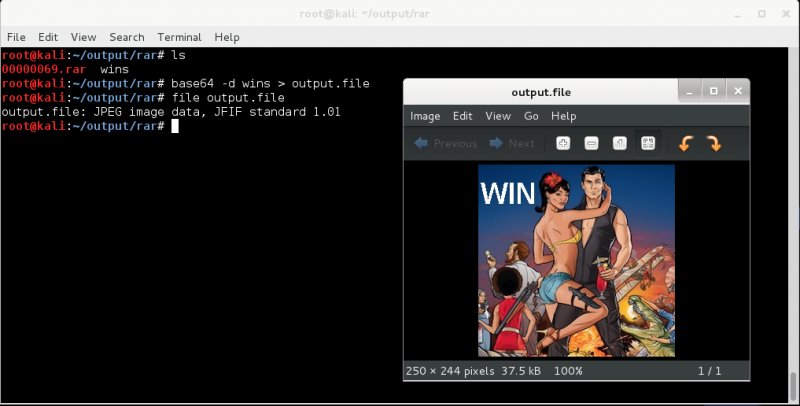This screenshot has width=800, height=406.
Task: Maximize the output.file image viewer window
Action: click(x=714, y=91)
